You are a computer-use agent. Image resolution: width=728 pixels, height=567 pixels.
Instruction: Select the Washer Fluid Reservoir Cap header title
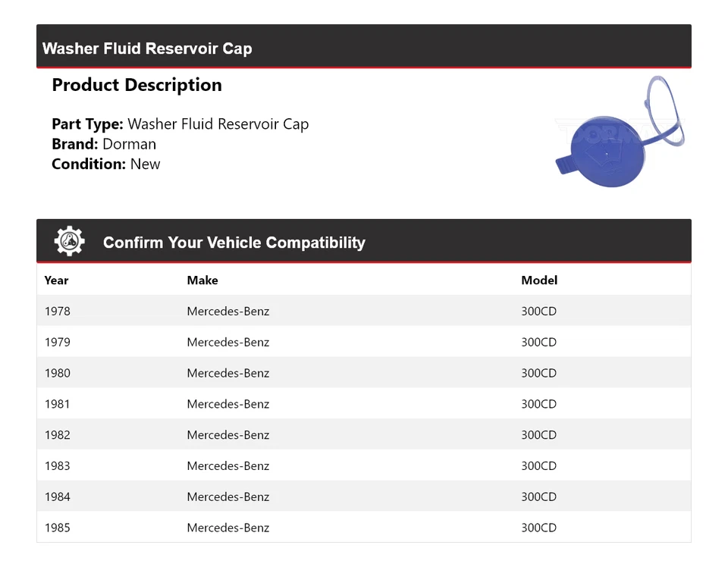coord(147,49)
